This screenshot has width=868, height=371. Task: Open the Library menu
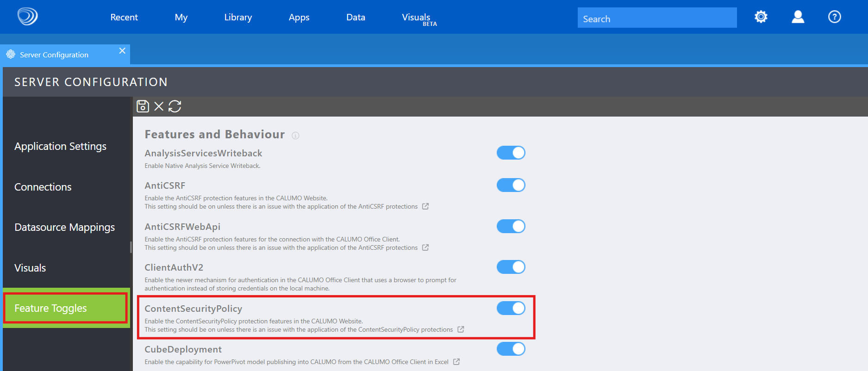tap(238, 17)
